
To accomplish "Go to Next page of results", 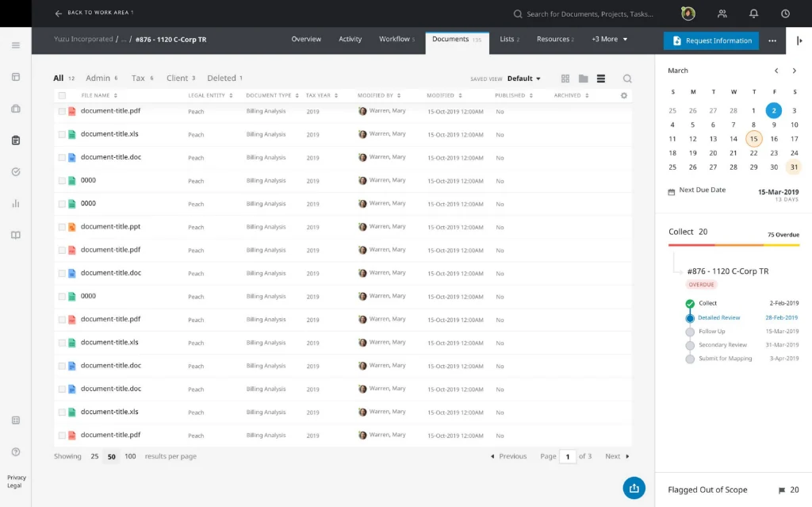I will click(x=617, y=456).
